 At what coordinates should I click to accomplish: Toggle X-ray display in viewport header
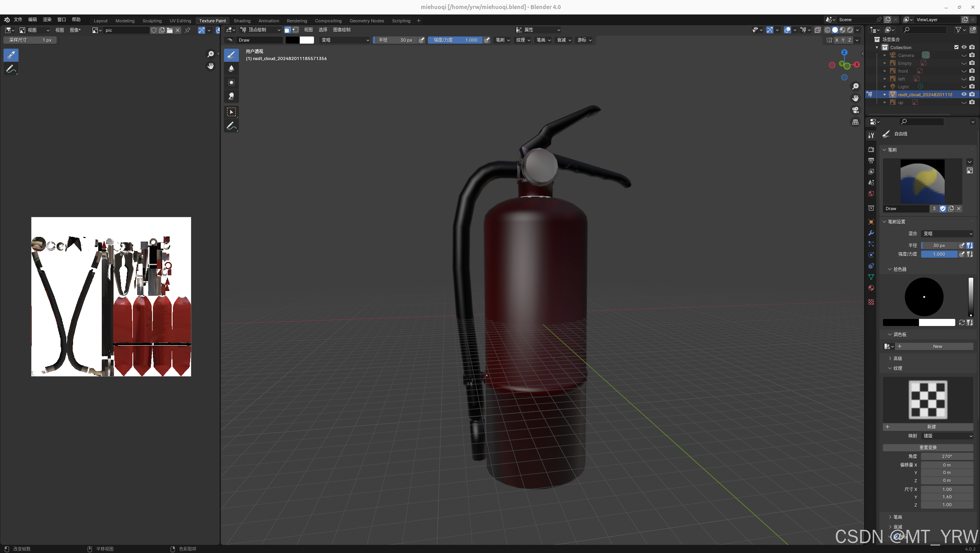pos(818,30)
